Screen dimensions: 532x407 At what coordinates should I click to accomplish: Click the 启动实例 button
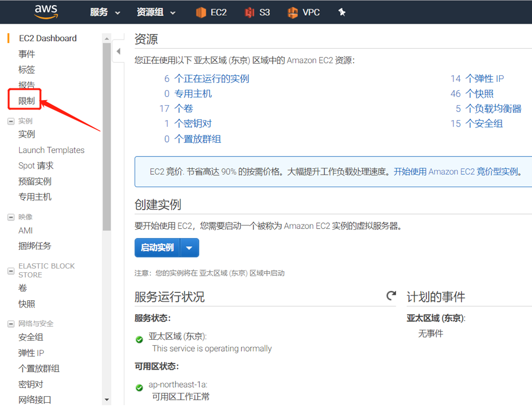pyautogui.click(x=157, y=247)
